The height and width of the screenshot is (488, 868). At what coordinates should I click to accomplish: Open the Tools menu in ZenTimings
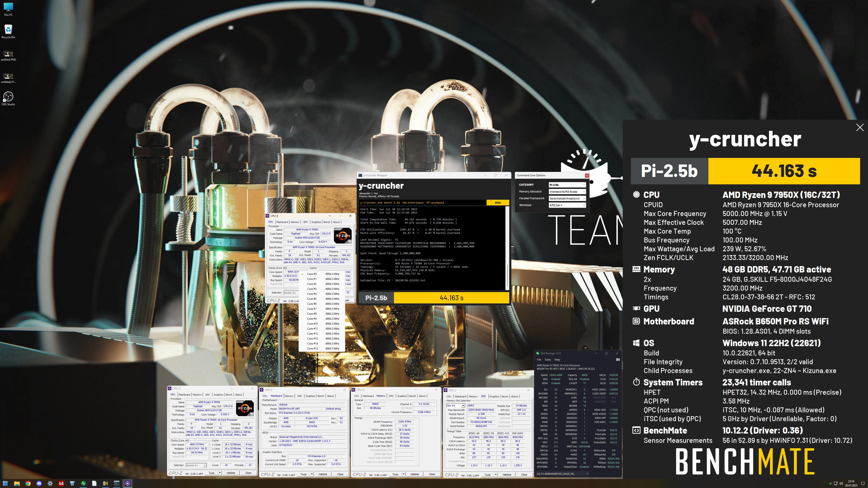548,360
